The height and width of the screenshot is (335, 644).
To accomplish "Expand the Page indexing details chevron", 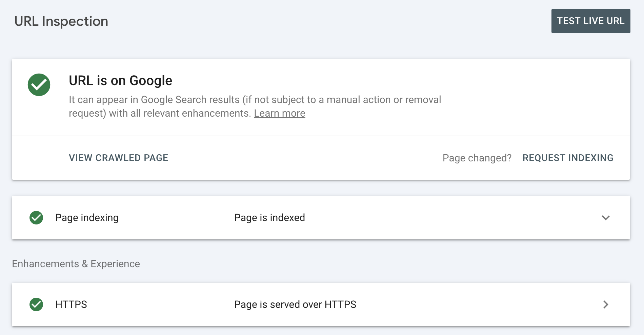I will [x=606, y=218].
